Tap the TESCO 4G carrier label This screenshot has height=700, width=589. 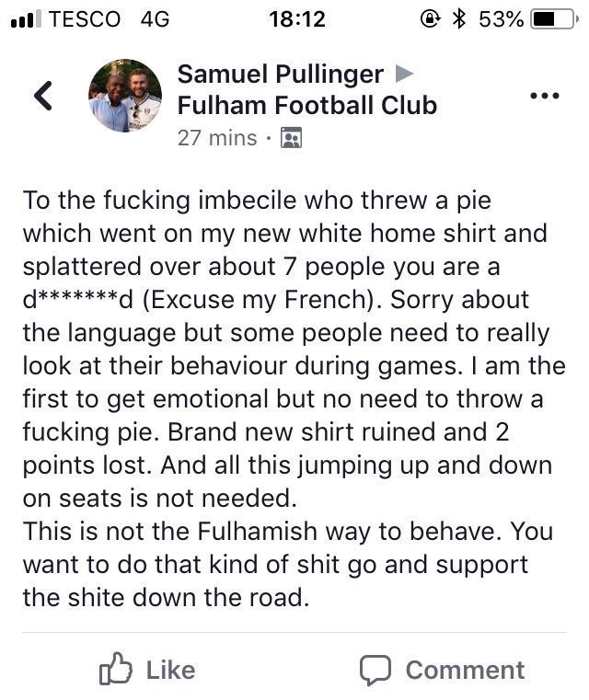pyautogui.click(x=109, y=19)
